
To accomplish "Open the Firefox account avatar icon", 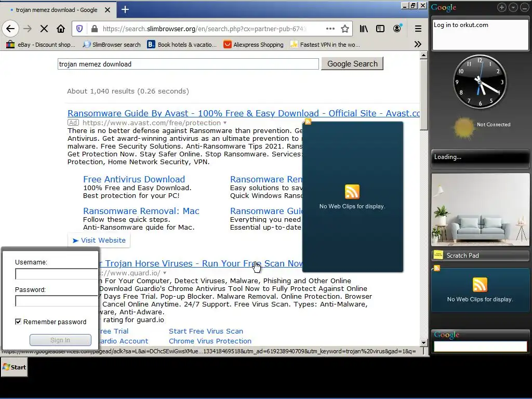I will coord(397,29).
